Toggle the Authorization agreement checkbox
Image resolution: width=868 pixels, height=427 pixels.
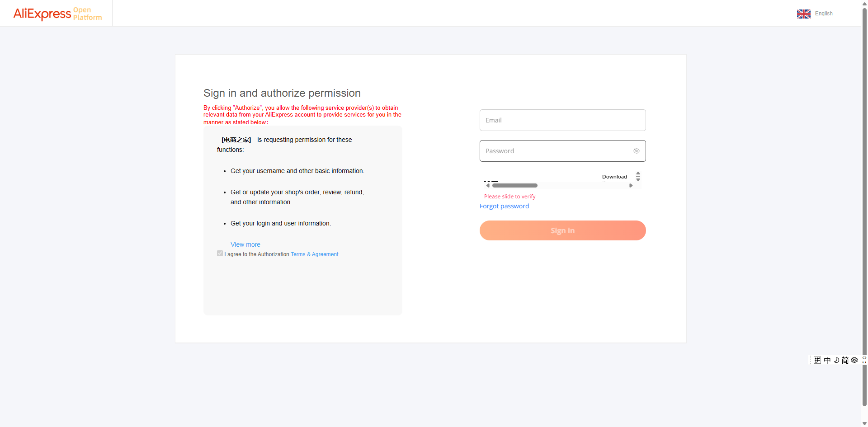tap(220, 253)
